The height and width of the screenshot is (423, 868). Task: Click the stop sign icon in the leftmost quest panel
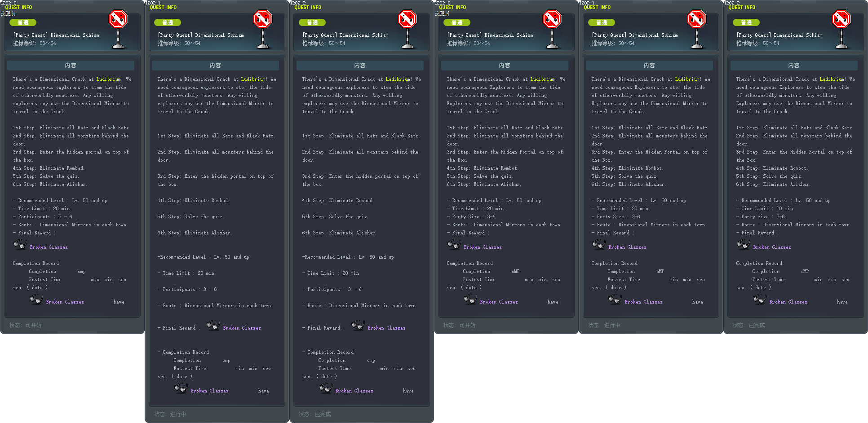pyautogui.click(x=118, y=19)
